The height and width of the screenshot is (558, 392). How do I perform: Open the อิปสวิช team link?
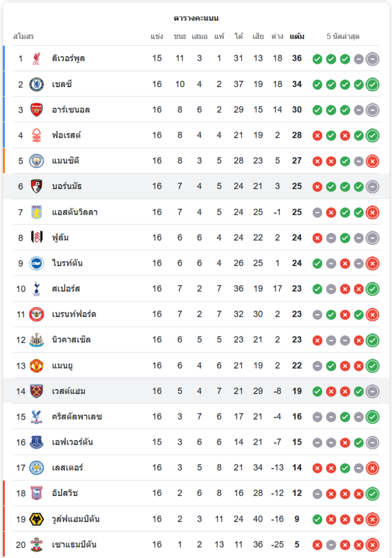[64, 493]
